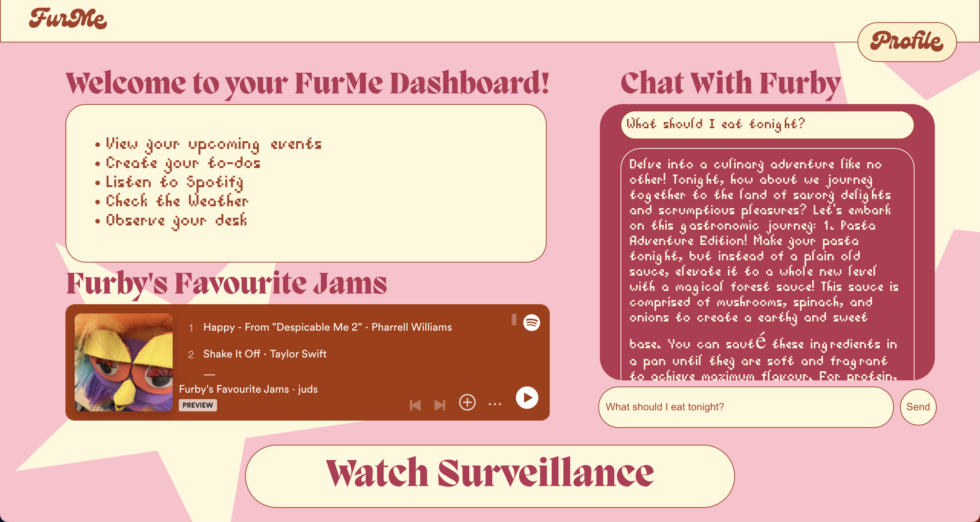
Task: Click the playlist track list scrollbar
Action: [514, 320]
